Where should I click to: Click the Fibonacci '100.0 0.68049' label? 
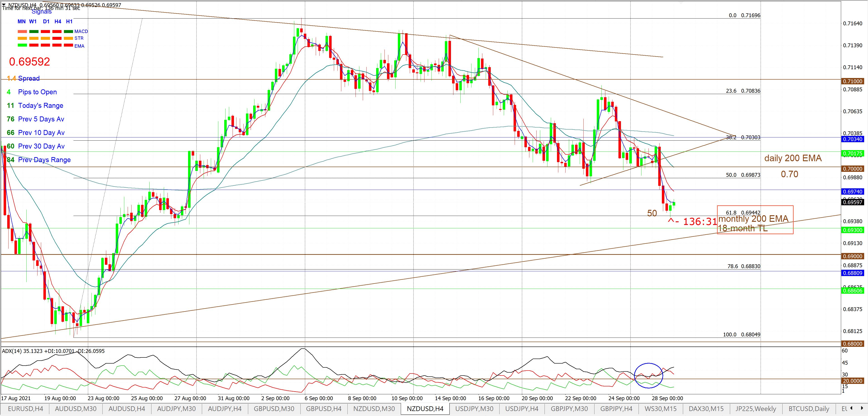pos(742,335)
